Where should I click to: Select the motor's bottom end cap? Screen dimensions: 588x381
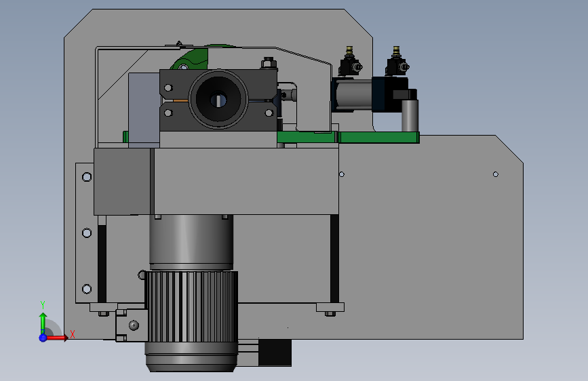(191, 357)
